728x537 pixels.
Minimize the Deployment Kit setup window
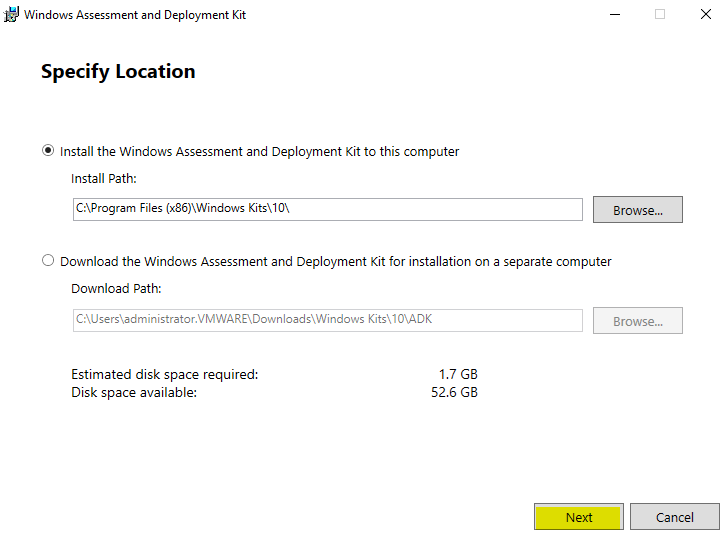[x=613, y=15]
